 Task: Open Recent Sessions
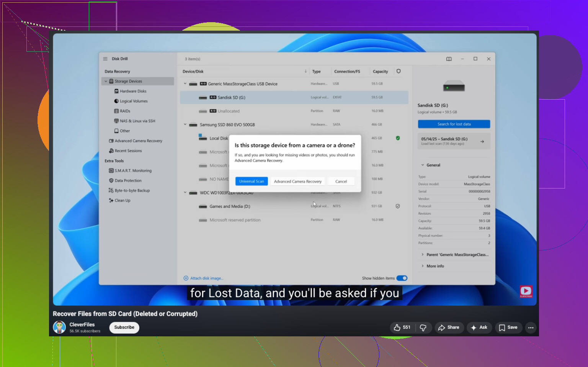(128, 151)
